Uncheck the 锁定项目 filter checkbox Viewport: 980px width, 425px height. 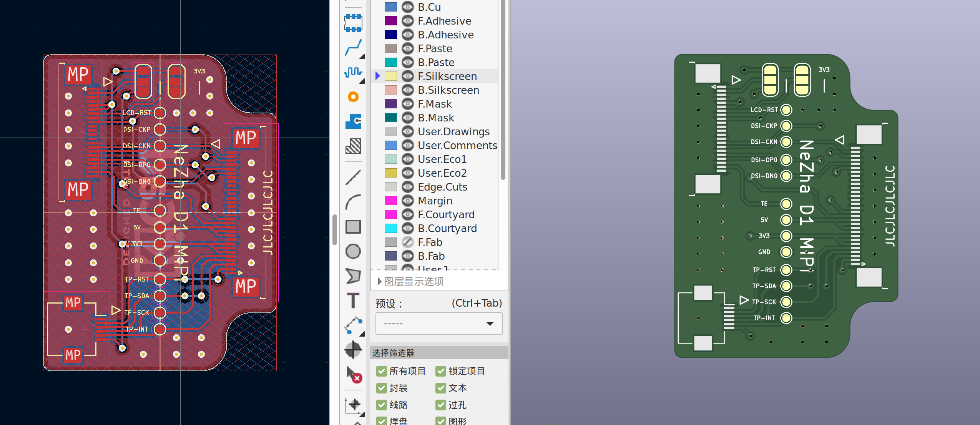(441, 371)
